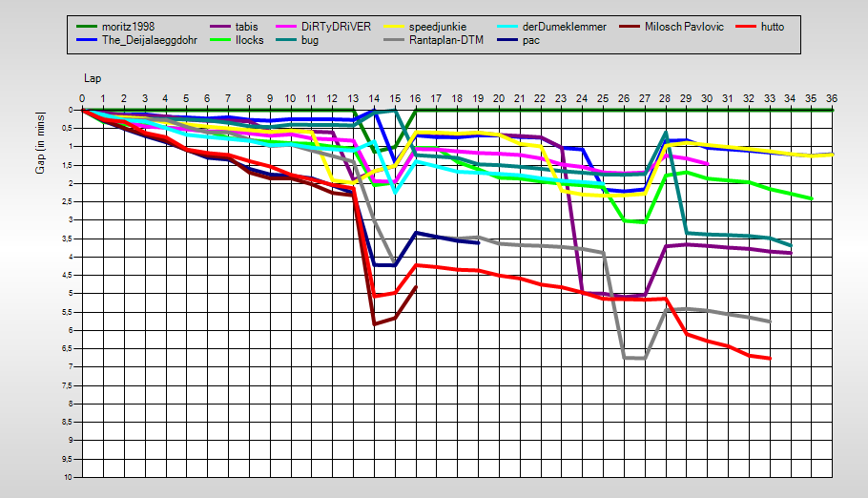Click the moritz1998 legend label
This screenshot has height=498, width=868.
128,27
